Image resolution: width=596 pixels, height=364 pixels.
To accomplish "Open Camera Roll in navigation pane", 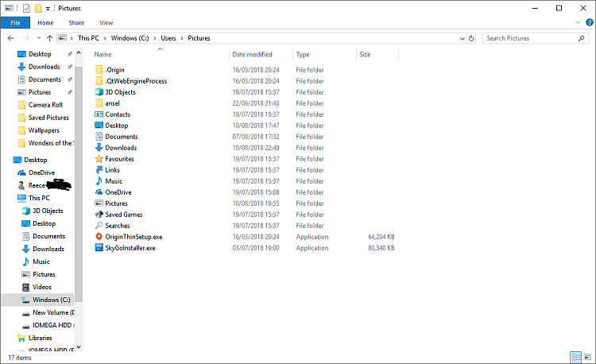I will 45,105.
